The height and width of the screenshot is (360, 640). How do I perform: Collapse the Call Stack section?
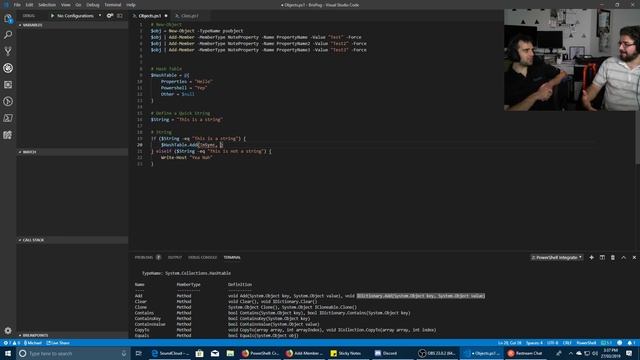pos(73,240)
